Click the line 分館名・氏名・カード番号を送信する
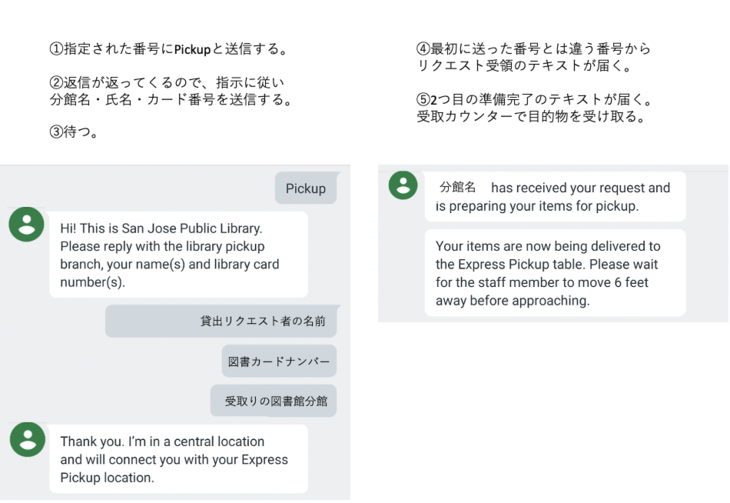Image resolution: width=730 pixels, height=503 pixels. 171,99
